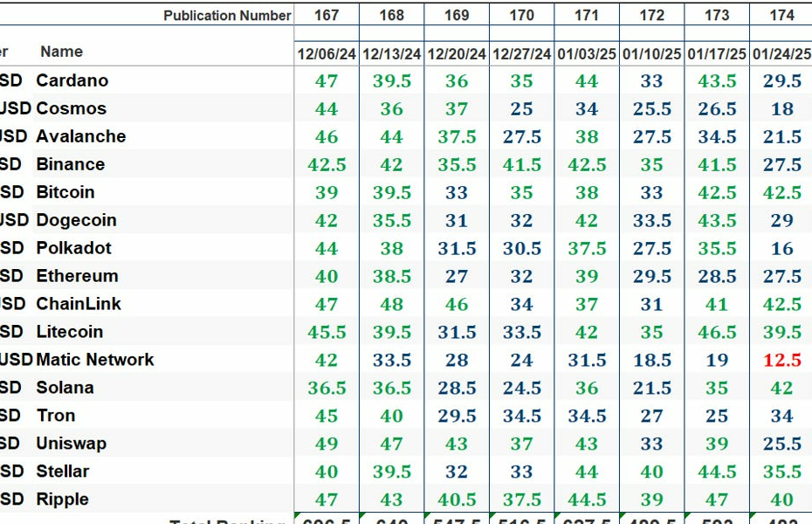Click Cardano's 29.5 value under 01/24/25

point(782,80)
